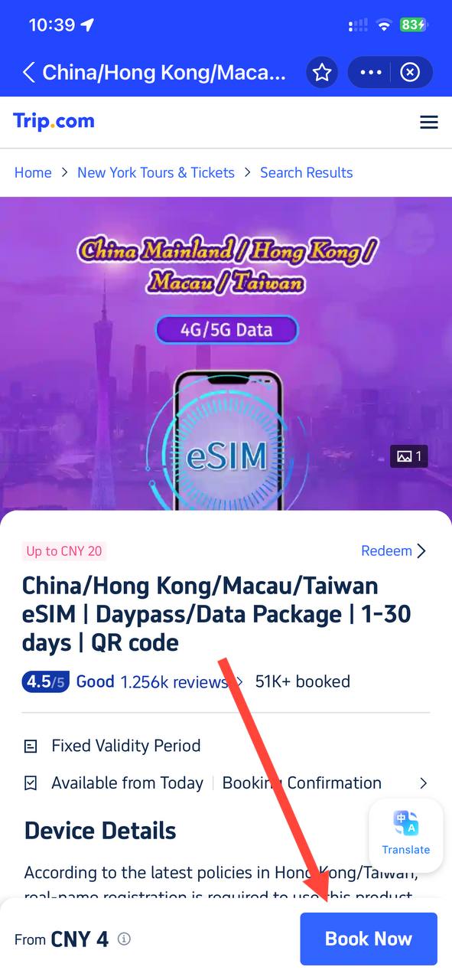Image resolution: width=452 pixels, height=980 pixels.
Task: Expand reviews chevron after 1.256k reviews
Action: [240, 681]
